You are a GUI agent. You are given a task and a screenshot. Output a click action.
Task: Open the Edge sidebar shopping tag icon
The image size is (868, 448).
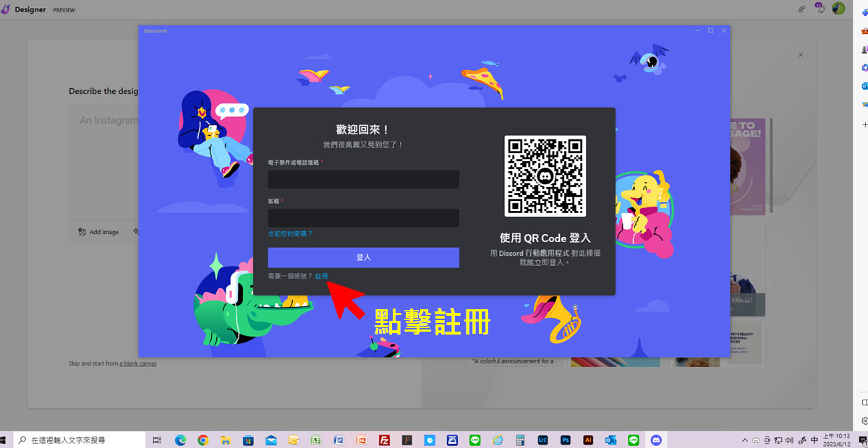[x=864, y=12]
